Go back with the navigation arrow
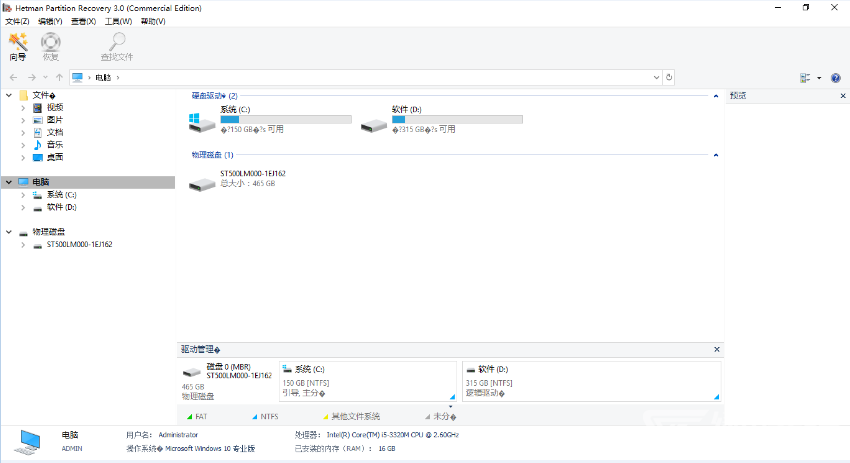 [14, 78]
